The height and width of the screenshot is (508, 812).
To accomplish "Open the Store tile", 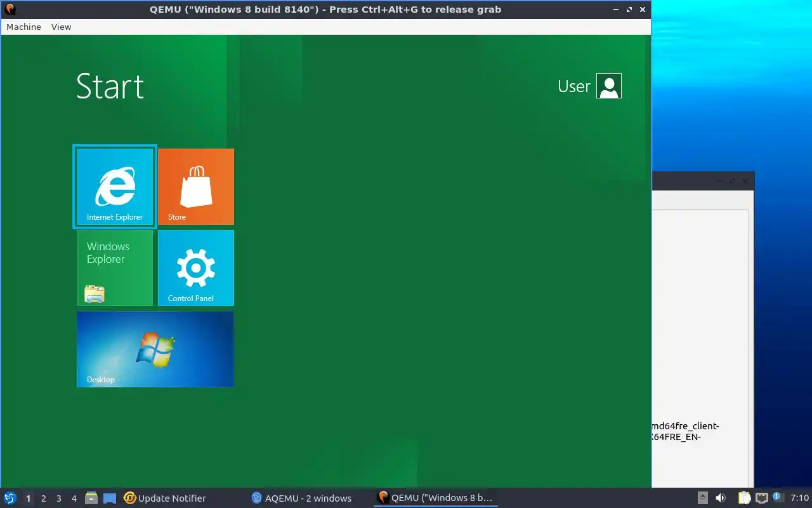I will click(x=196, y=187).
